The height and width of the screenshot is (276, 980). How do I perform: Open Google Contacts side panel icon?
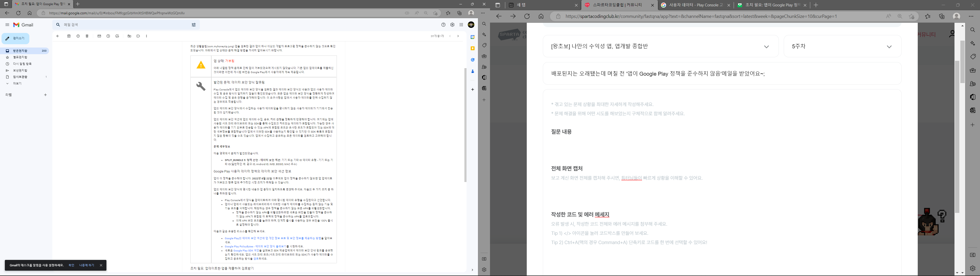coord(472,71)
